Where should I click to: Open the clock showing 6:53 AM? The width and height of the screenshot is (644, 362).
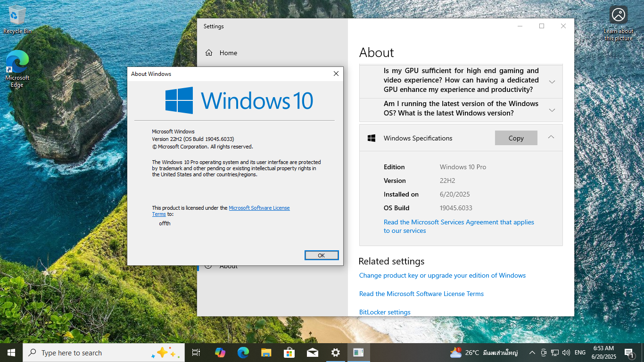tap(603, 353)
